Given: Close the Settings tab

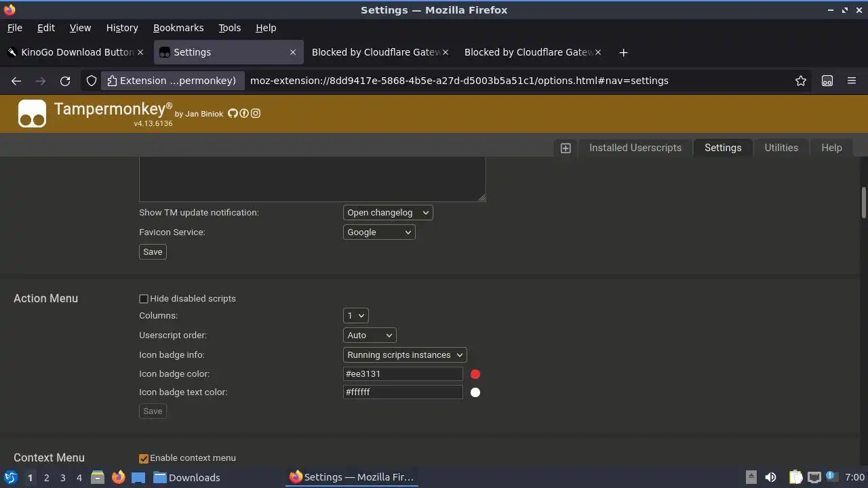Looking at the screenshot, I should click(293, 52).
